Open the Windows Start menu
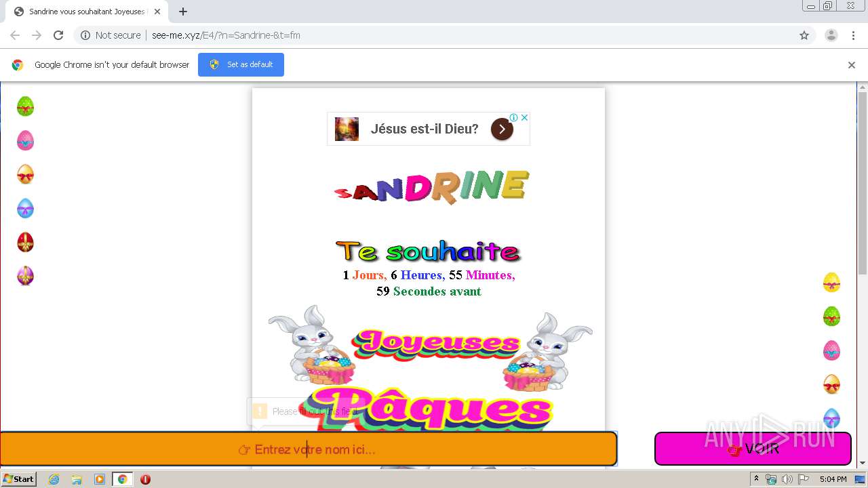The image size is (868, 488). point(19,479)
